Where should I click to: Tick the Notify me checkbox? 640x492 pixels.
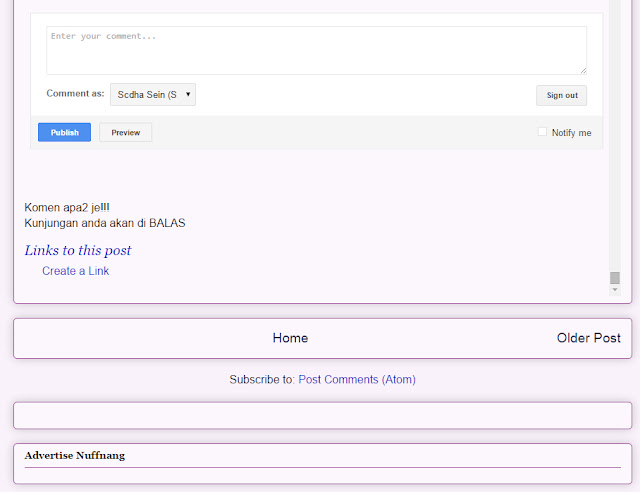coord(542,132)
